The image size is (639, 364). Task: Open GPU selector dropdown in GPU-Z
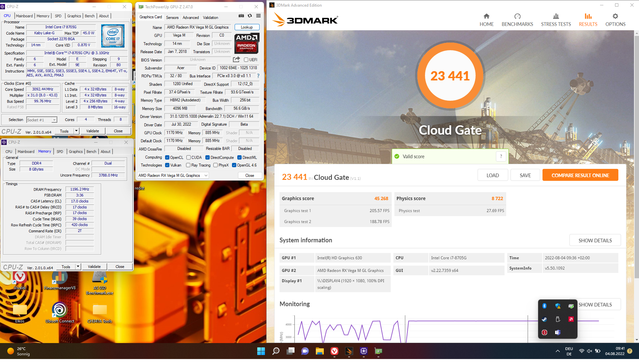click(x=173, y=176)
